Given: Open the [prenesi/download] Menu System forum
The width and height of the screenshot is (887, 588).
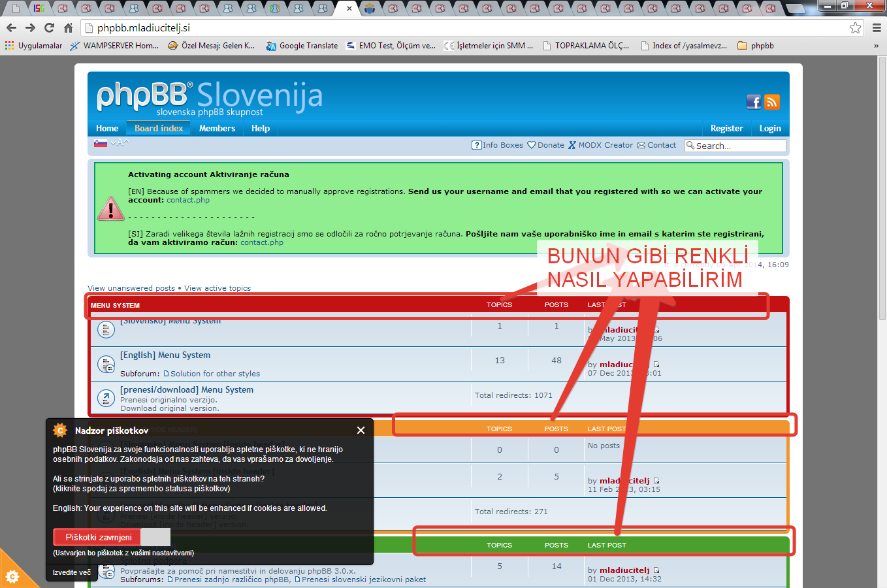Looking at the screenshot, I should (x=187, y=389).
